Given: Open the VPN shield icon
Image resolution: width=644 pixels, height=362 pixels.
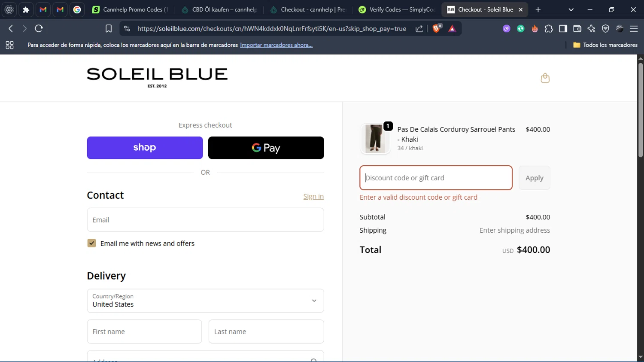Looking at the screenshot, I should (605, 29).
